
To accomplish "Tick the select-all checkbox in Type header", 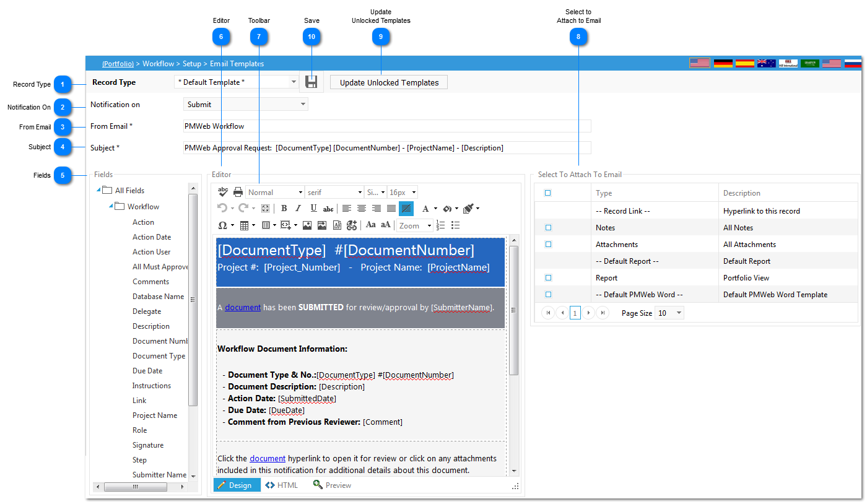I will click(547, 193).
